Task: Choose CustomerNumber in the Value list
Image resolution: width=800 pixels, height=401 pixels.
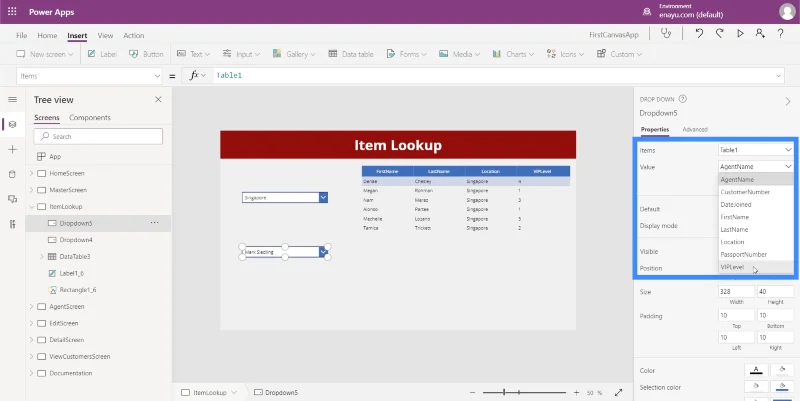Action: click(x=756, y=192)
